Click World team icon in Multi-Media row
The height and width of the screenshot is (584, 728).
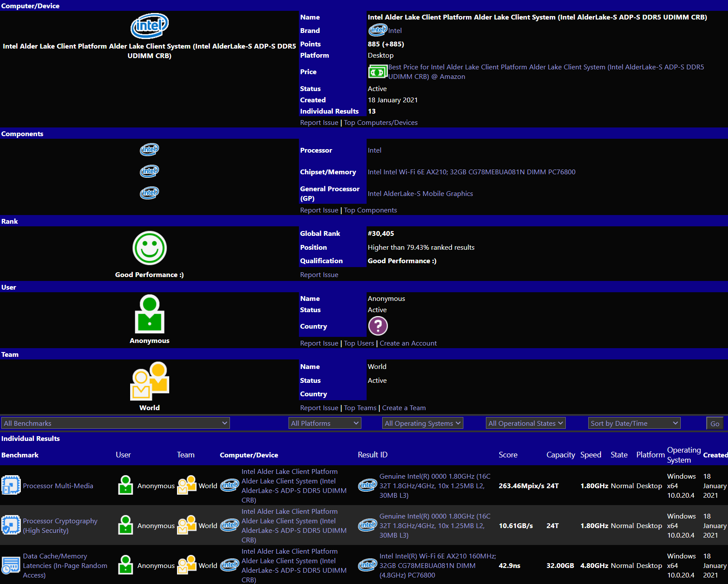(187, 485)
